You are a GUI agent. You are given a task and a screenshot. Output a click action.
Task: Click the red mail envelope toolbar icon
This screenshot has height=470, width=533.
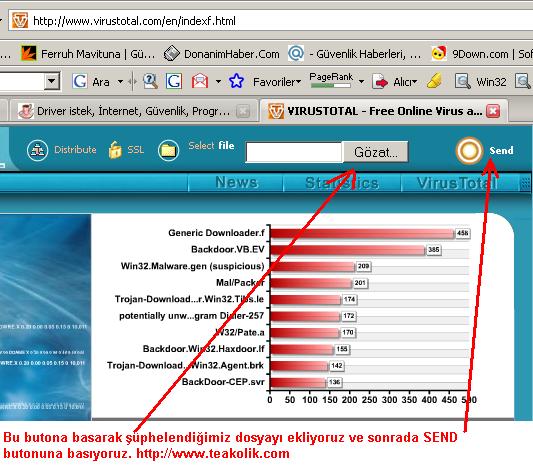pos(200,82)
